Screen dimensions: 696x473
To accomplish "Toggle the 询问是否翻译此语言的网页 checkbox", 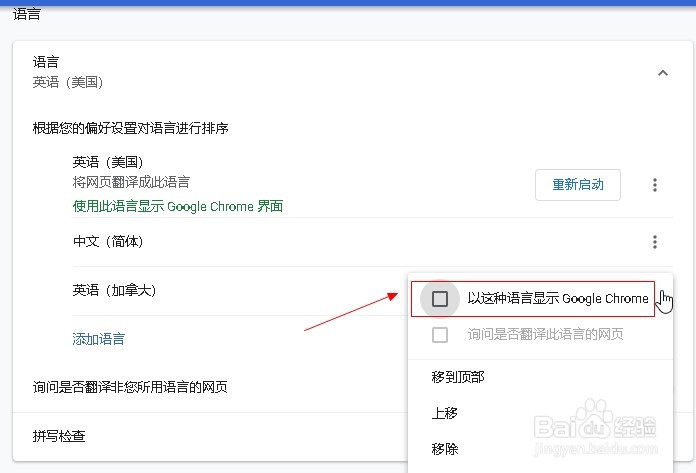I will [x=439, y=335].
